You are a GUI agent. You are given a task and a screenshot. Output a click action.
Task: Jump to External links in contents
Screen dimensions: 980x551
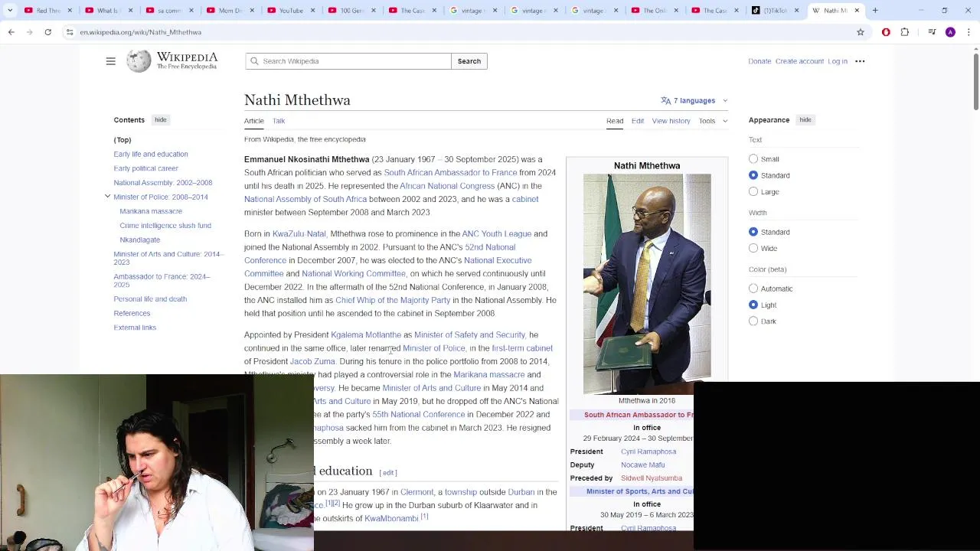135,328
